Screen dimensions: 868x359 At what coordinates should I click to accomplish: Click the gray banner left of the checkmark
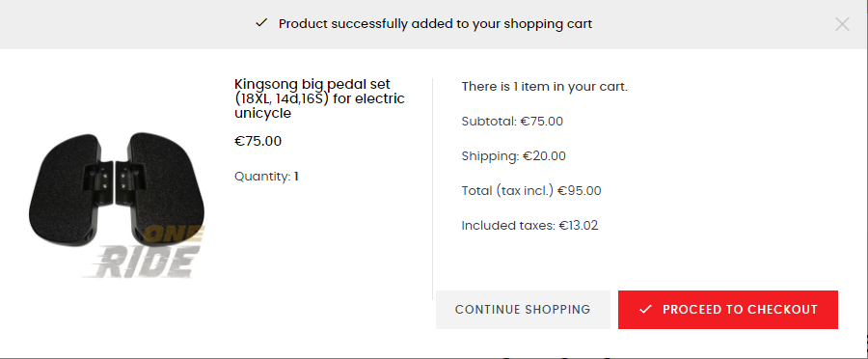(x=127, y=24)
